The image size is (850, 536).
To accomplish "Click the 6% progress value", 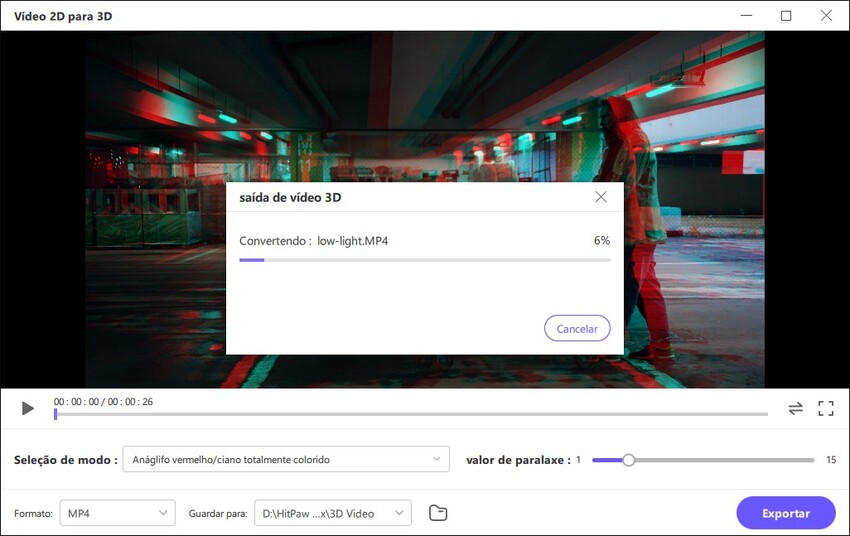I will click(602, 241).
